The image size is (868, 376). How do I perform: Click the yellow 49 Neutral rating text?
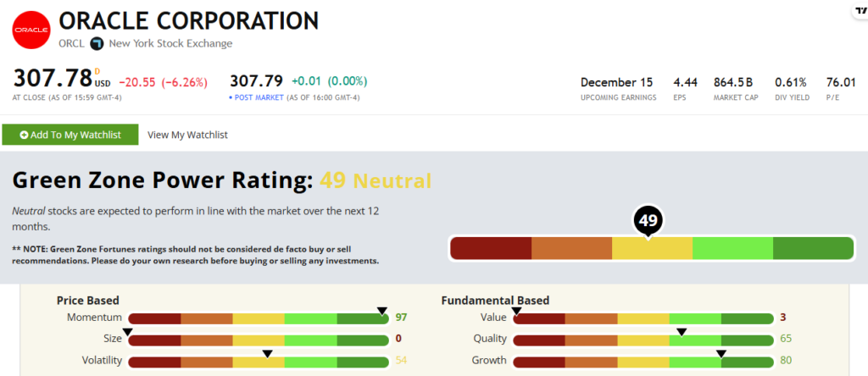point(376,181)
